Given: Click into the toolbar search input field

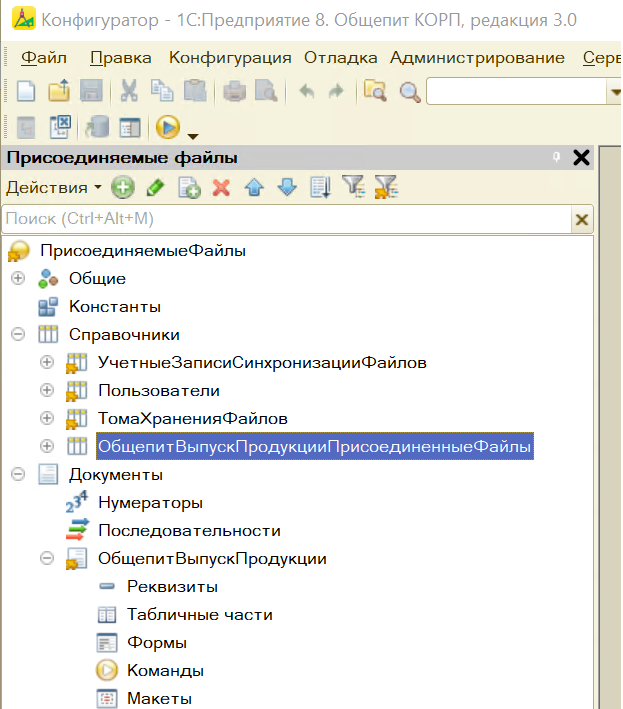Looking at the screenshot, I should 516,92.
